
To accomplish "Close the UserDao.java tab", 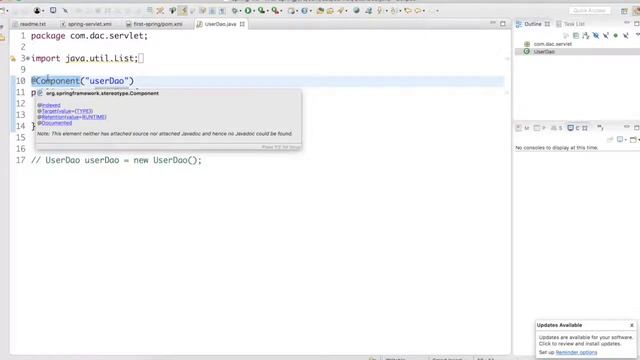I will click(x=242, y=24).
